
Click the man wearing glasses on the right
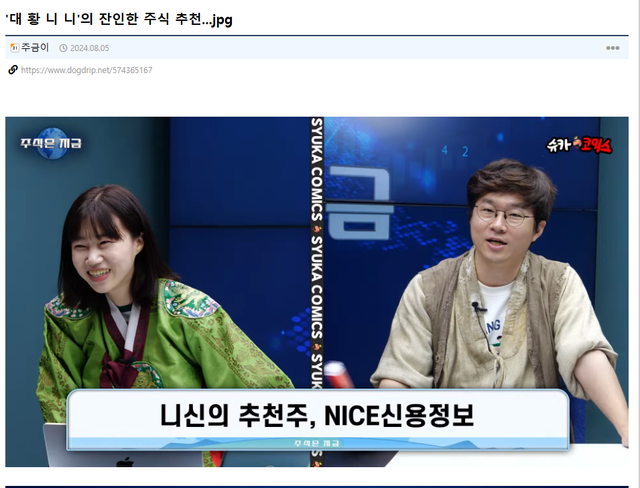(x=500, y=290)
